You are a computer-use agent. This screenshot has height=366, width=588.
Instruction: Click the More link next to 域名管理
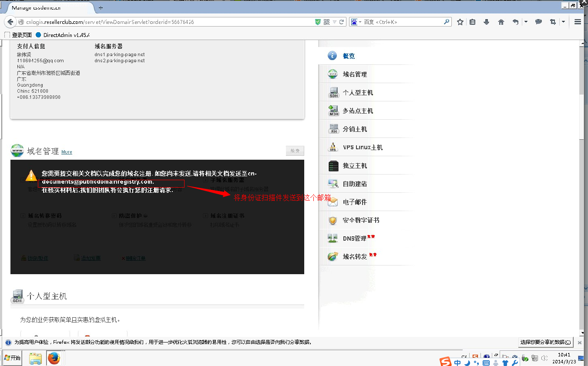[67, 152]
